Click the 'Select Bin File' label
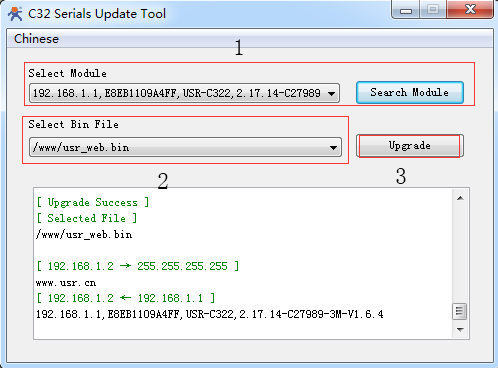Screen dimensions: 498x368 73,124
